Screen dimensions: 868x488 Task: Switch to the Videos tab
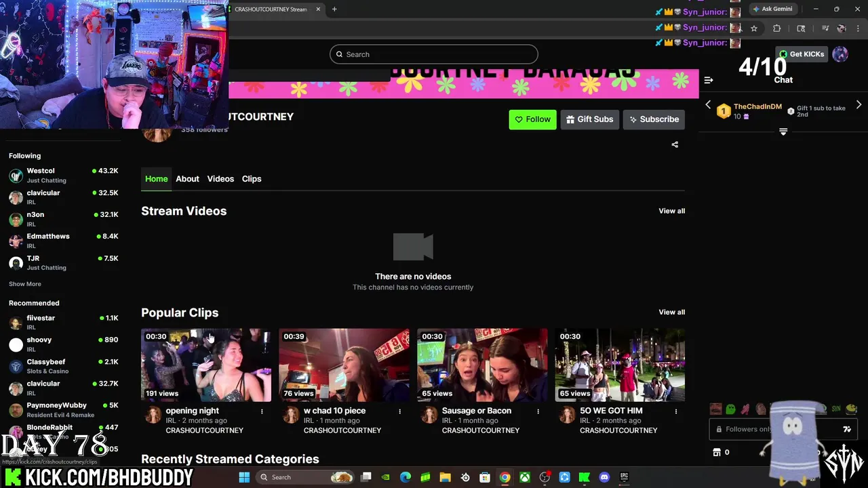click(220, 179)
